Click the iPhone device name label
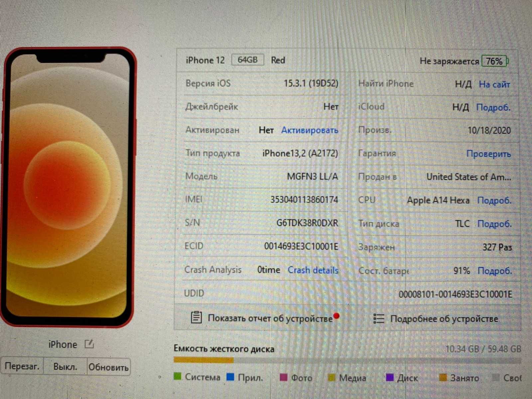Viewport: 532px width, 399px height. coord(63,344)
